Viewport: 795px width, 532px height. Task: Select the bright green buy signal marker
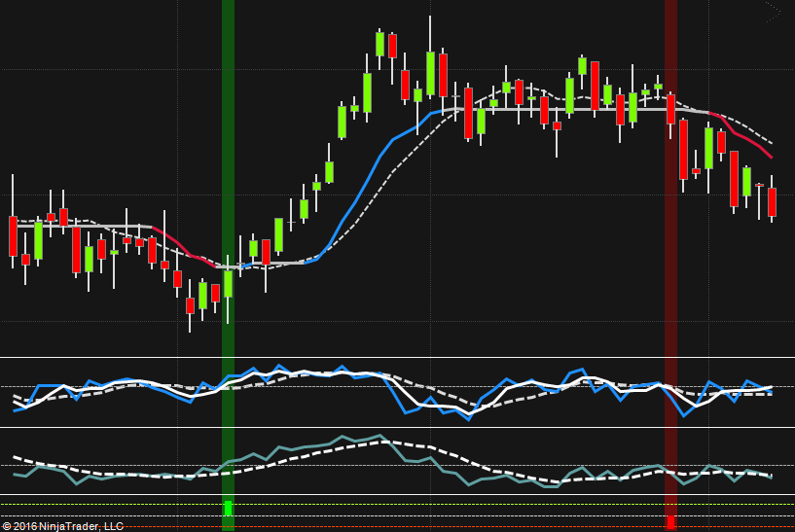click(228, 509)
